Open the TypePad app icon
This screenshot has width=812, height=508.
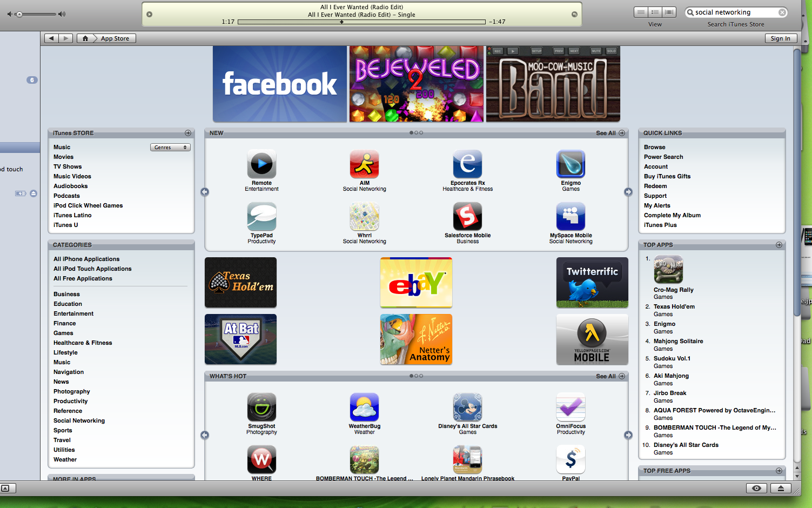tap(261, 217)
